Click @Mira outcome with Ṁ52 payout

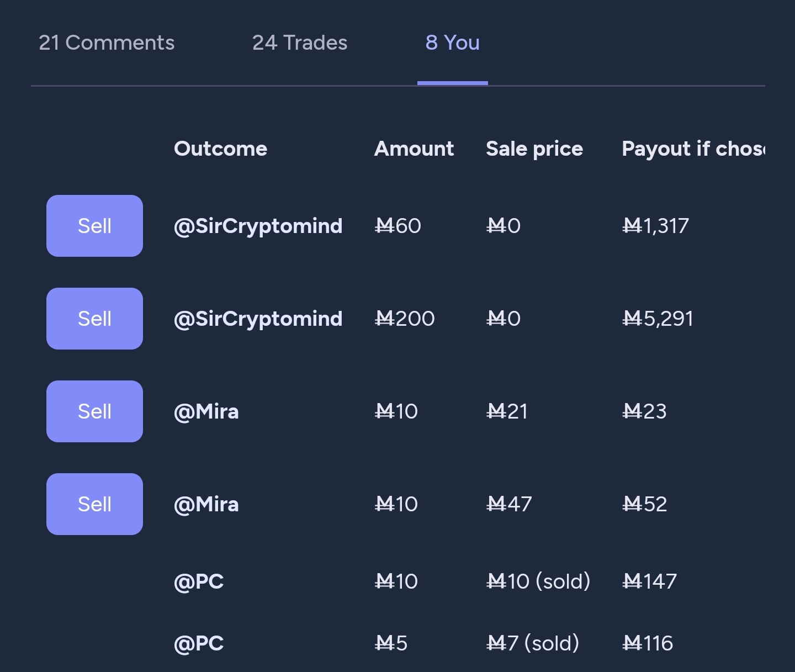pos(206,504)
